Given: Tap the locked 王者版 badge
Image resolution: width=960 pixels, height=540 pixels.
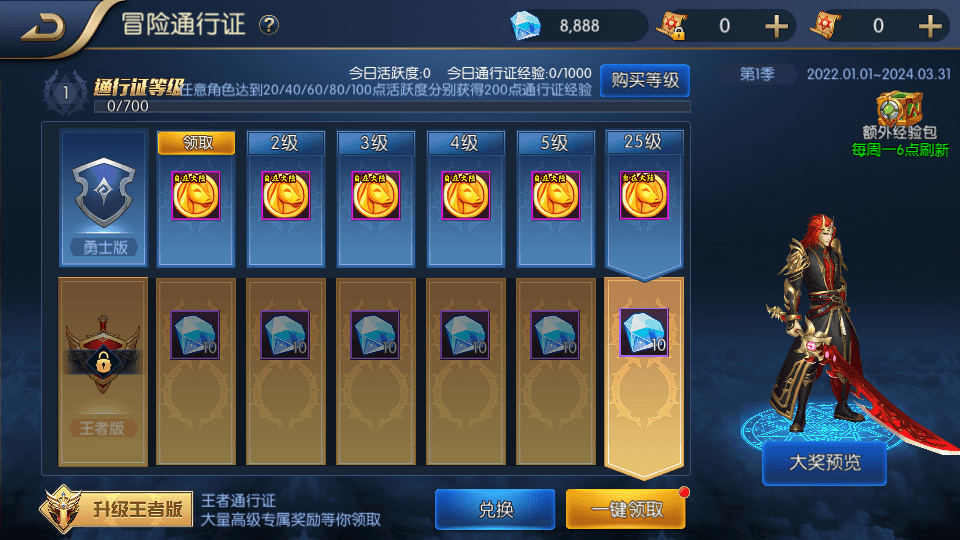Looking at the screenshot, I should click(103, 357).
